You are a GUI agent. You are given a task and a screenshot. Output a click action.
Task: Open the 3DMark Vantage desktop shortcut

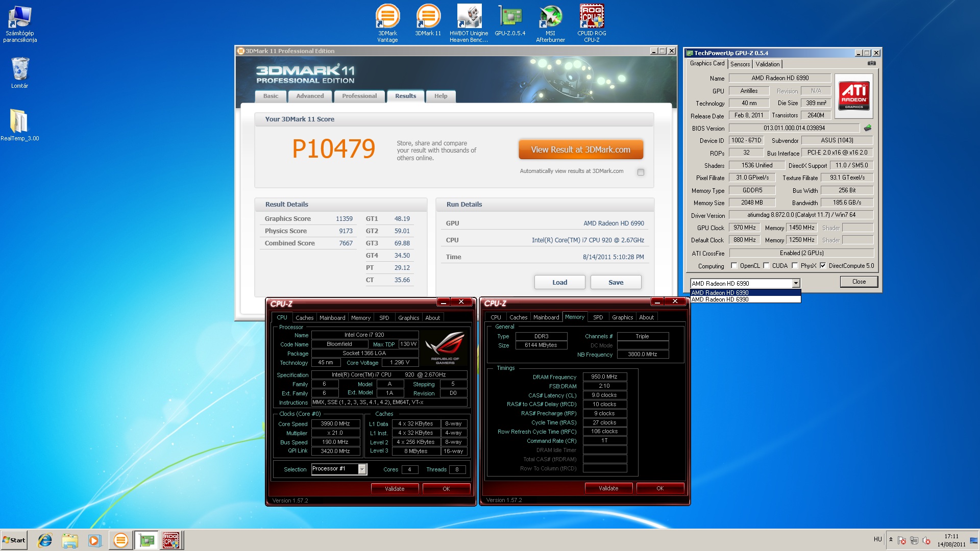387,17
